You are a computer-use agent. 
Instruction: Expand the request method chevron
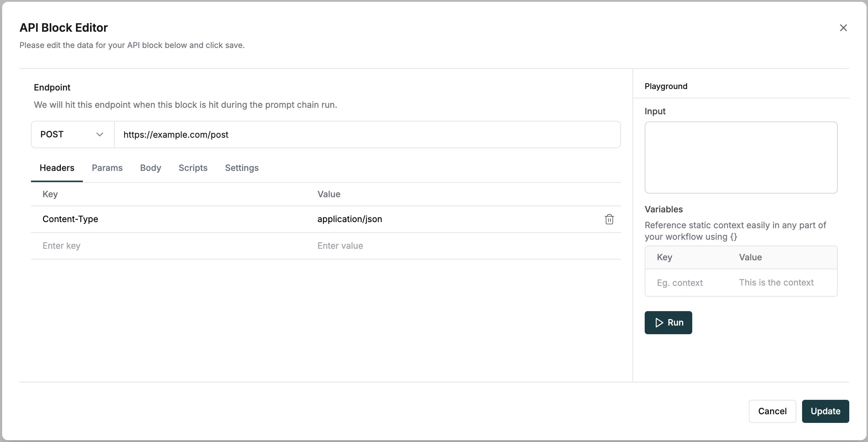[x=100, y=134]
